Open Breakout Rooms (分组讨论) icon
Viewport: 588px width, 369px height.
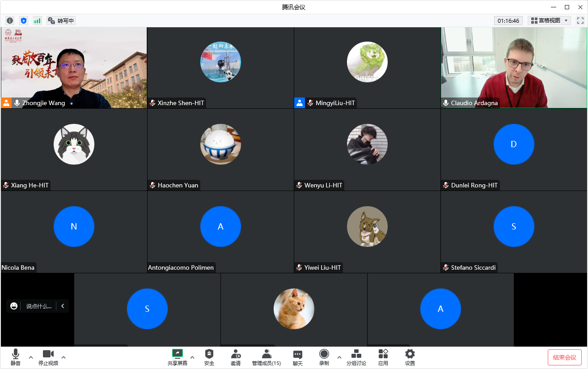[x=356, y=357]
